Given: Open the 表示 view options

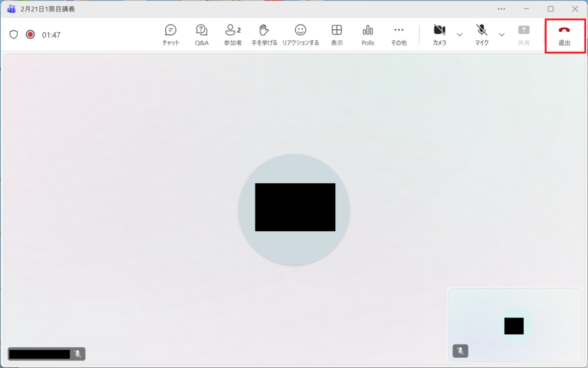Looking at the screenshot, I should [x=337, y=35].
